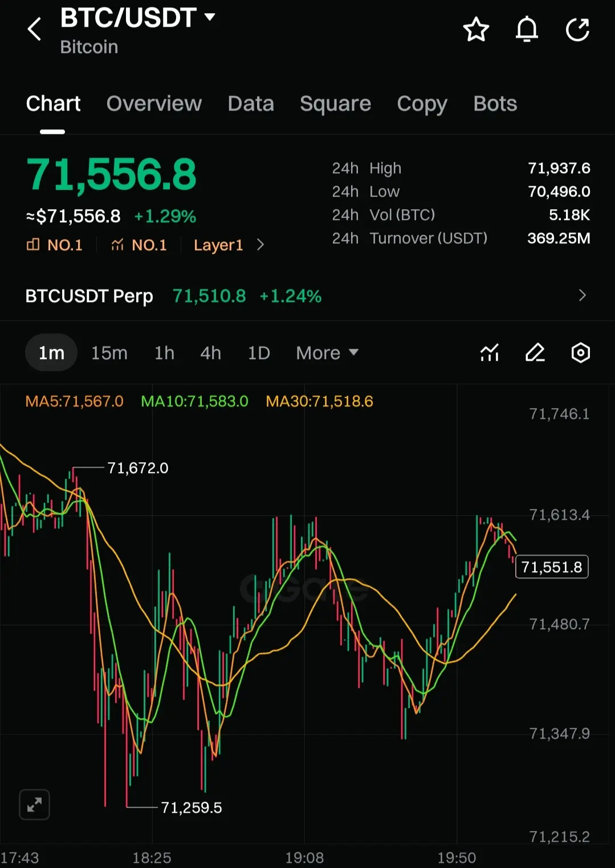Image resolution: width=615 pixels, height=868 pixels.
Task: Tap 24h Turnover value 369.25M
Action: (x=559, y=238)
